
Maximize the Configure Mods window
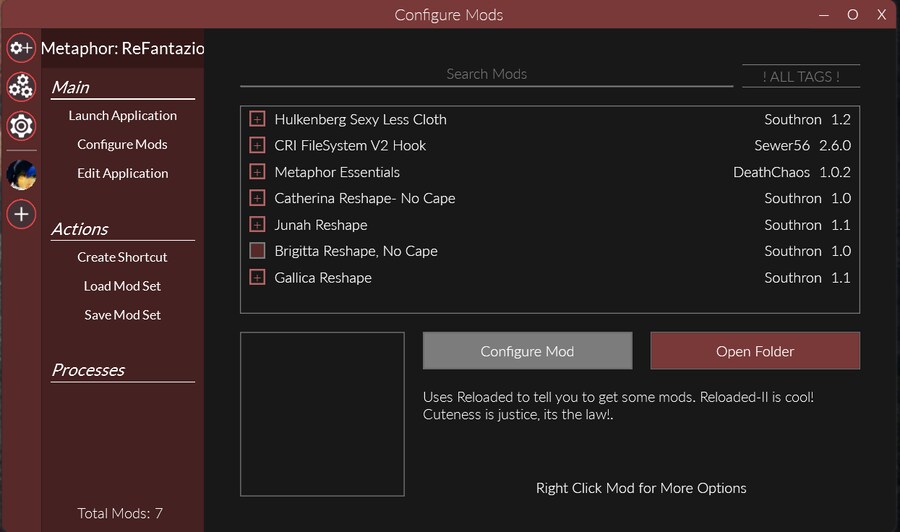pos(853,15)
